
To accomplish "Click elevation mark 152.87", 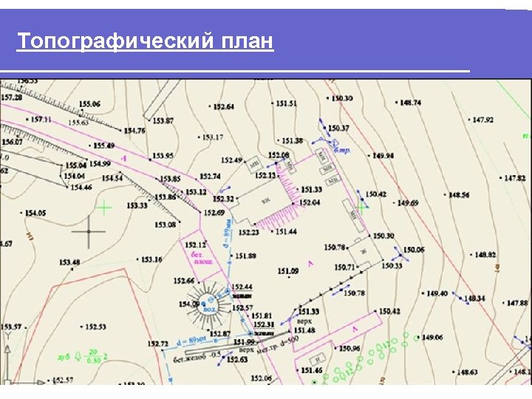I will coord(220,334).
